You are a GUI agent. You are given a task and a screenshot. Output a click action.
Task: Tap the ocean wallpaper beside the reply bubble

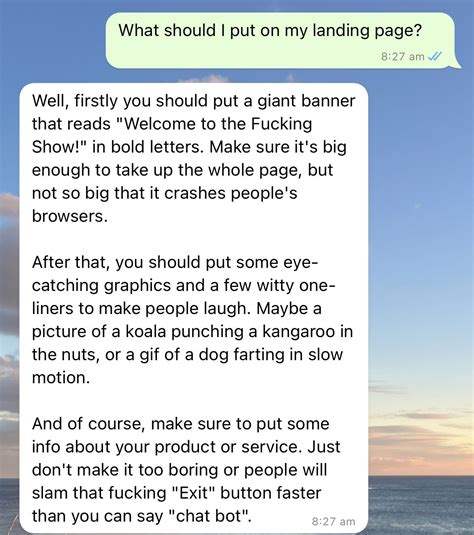[x=421, y=505]
